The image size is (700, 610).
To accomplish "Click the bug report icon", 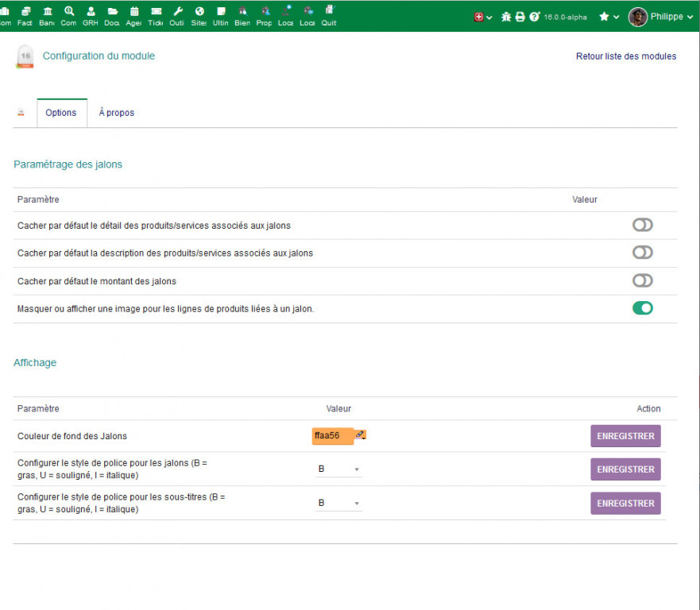I will click(506, 17).
